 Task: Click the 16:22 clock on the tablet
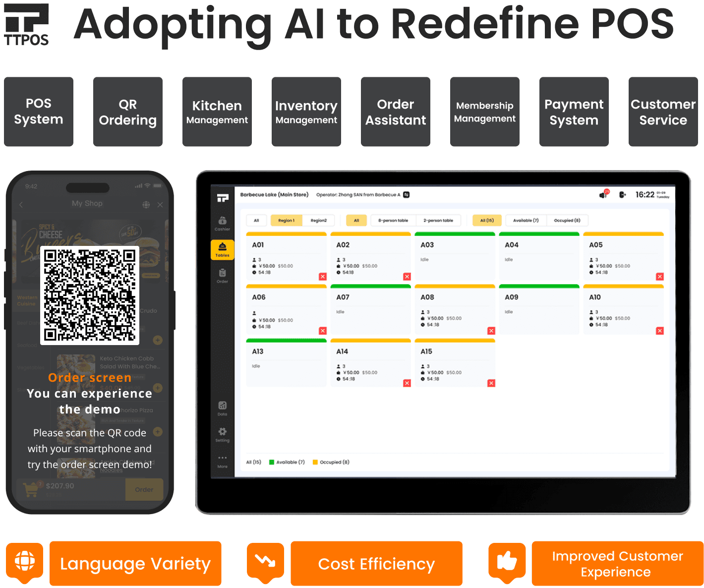tap(645, 195)
